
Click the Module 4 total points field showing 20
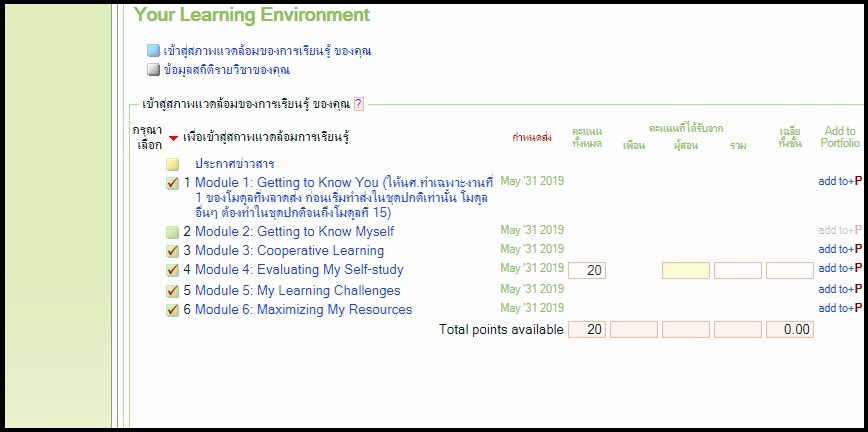[x=587, y=270]
